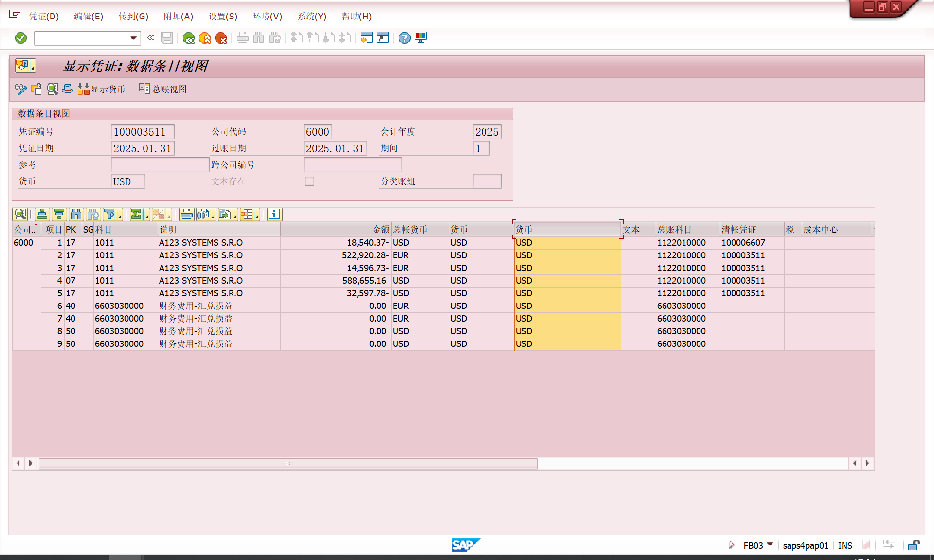The height and width of the screenshot is (560, 934).
Task: Click the Display Another Document icon
Action: 36,89
